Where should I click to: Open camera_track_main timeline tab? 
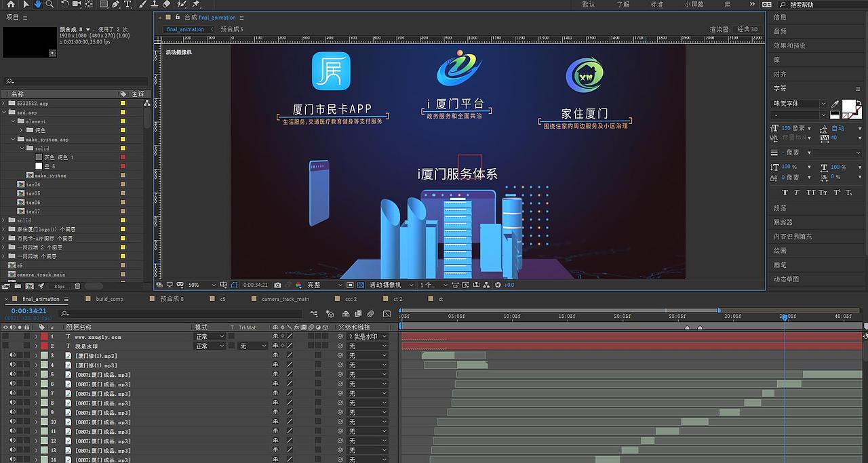285,299
